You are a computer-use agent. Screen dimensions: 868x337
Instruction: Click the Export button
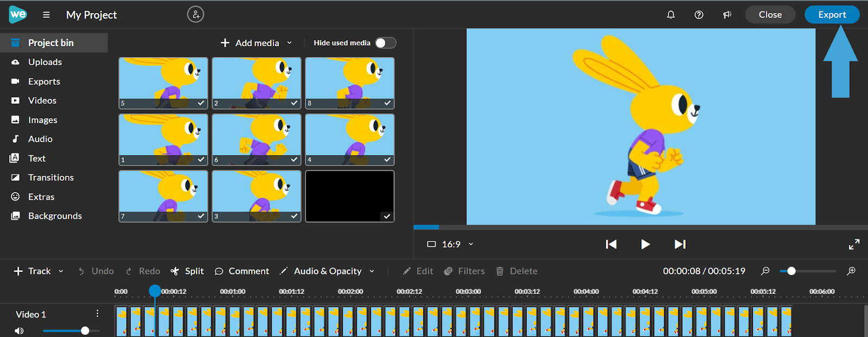coord(832,15)
